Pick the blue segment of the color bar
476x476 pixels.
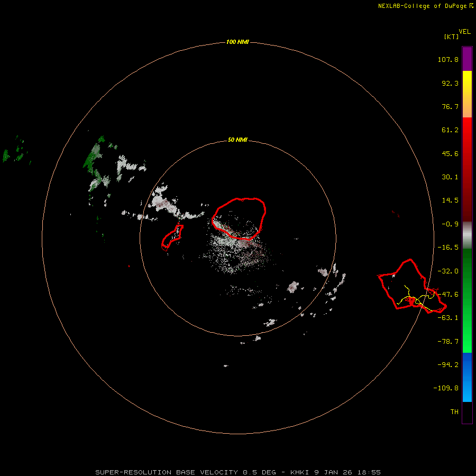point(467,377)
